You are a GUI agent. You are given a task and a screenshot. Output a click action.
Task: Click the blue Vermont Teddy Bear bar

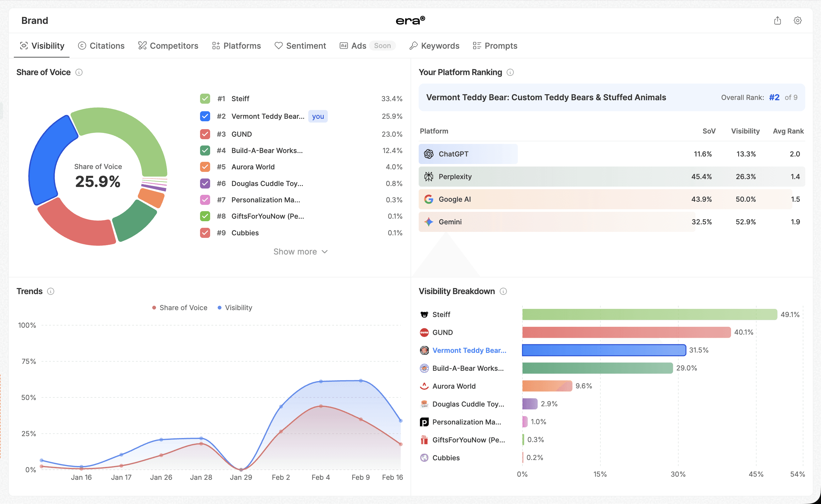click(604, 350)
